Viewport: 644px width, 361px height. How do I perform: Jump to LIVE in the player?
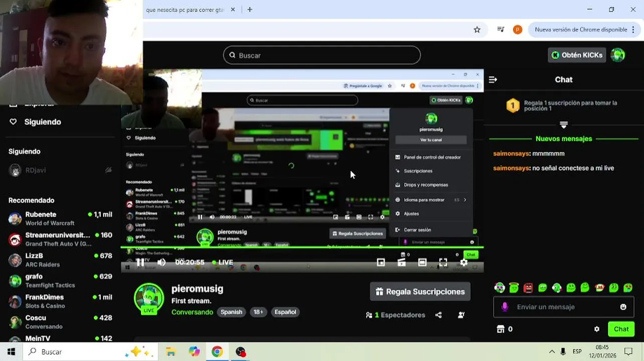223,262
